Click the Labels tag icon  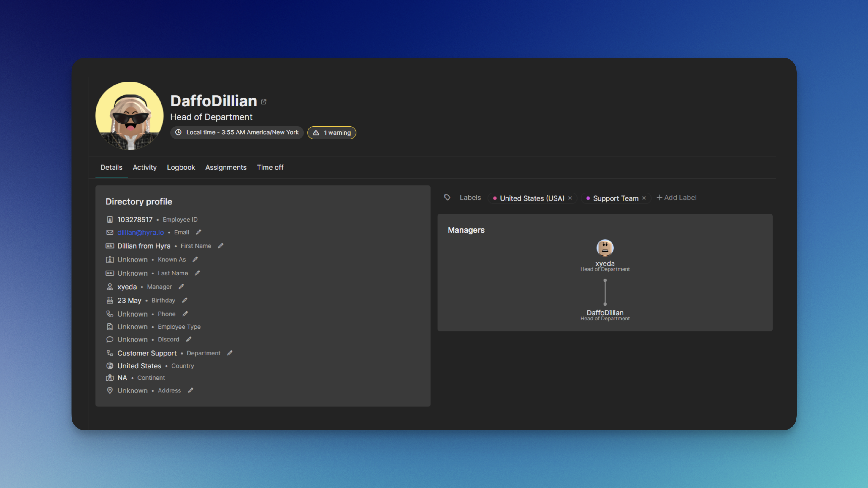pyautogui.click(x=447, y=198)
